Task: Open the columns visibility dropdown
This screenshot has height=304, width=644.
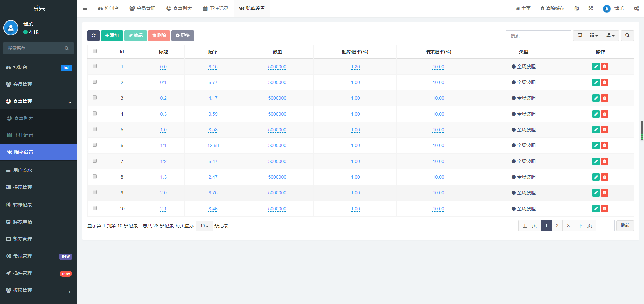Action: (x=594, y=35)
